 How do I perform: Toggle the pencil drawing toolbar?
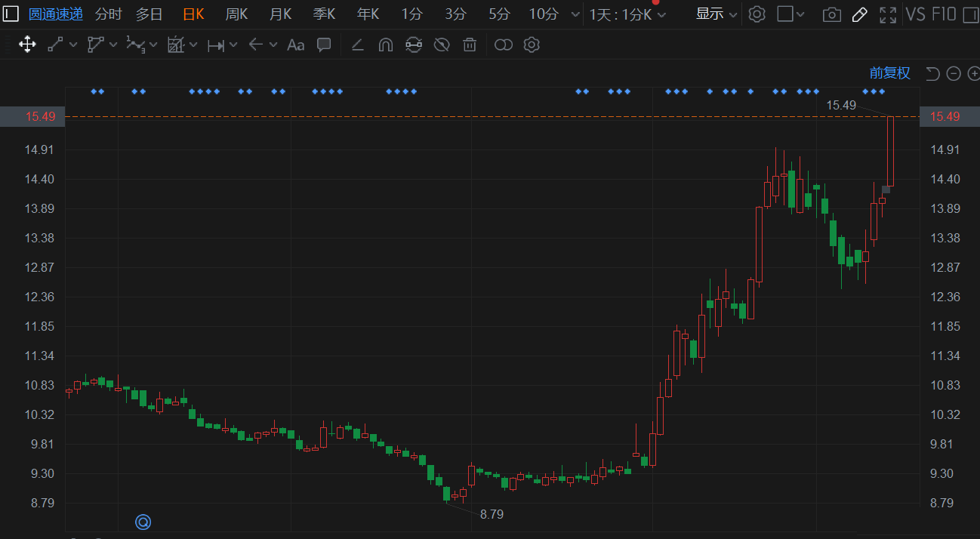pyautogui.click(x=859, y=14)
